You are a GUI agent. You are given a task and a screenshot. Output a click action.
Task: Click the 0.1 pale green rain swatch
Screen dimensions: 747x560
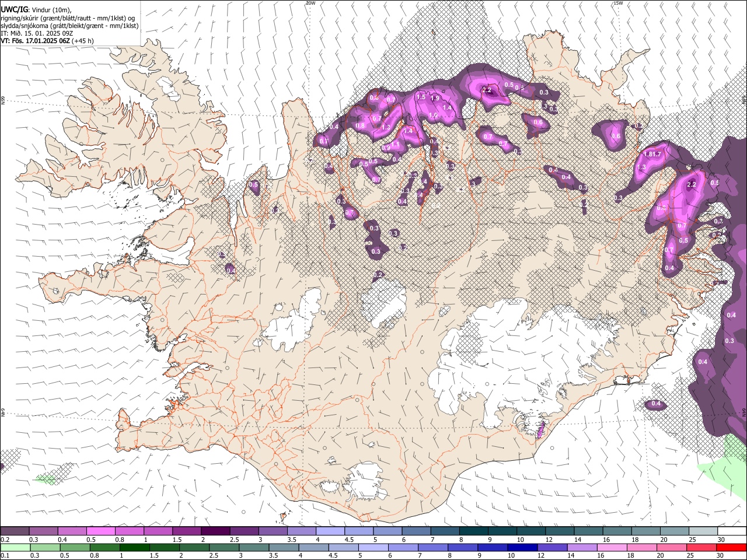tap(15, 547)
